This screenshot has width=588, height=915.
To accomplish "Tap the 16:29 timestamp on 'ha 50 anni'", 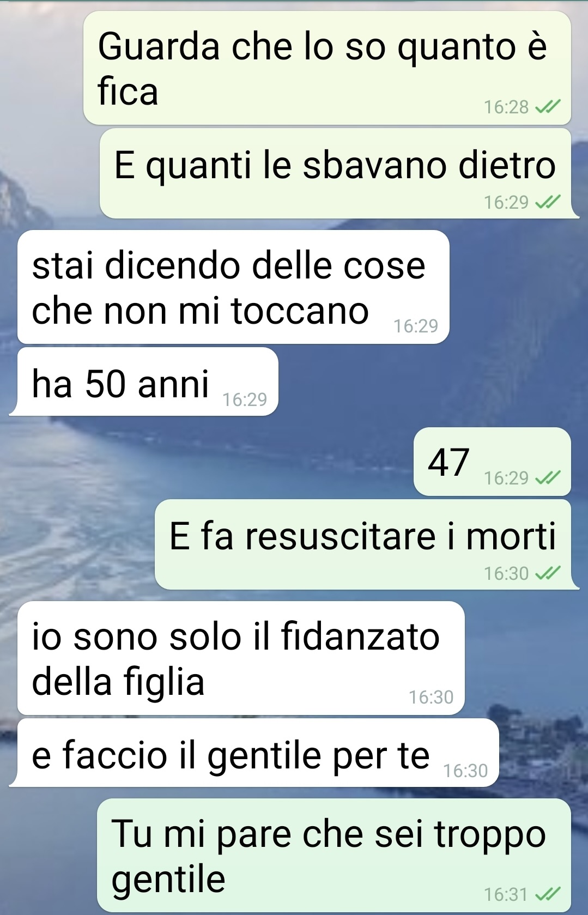I will (245, 399).
